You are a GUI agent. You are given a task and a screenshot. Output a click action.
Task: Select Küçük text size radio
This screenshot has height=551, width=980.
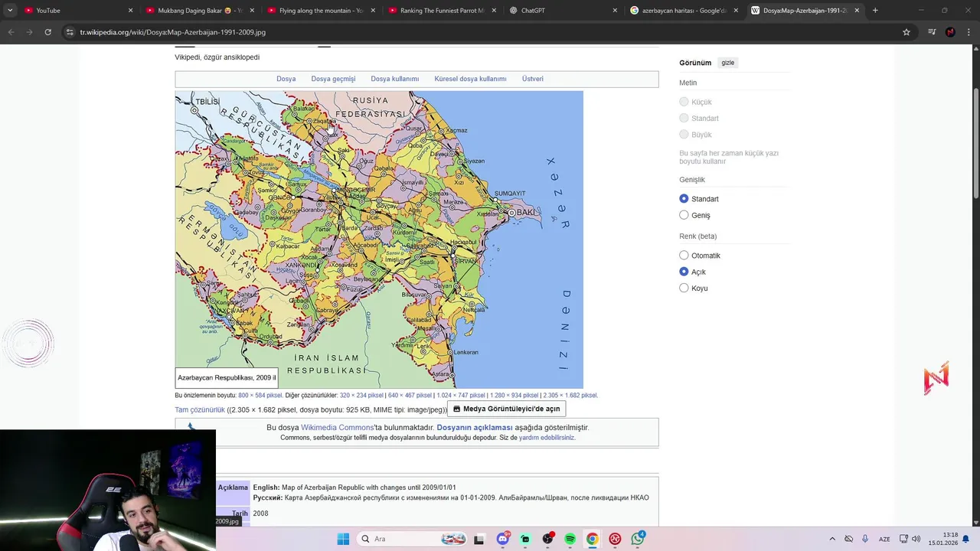click(x=684, y=102)
